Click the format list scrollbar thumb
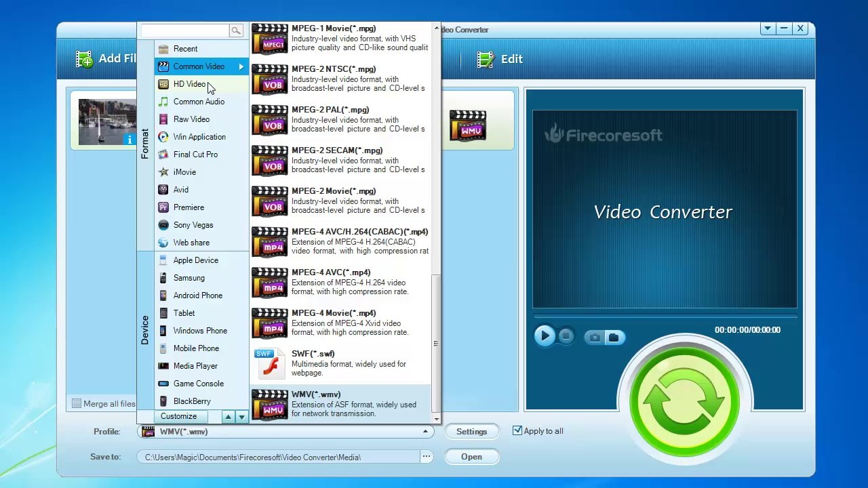This screenshot has width=868, height=488. pyautogui.click(x=436, y=343)
